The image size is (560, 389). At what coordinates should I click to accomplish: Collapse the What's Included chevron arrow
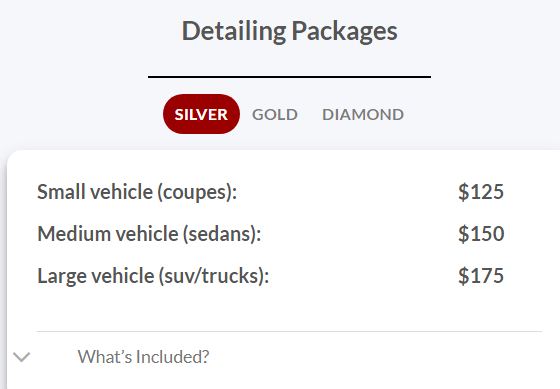[22, 357]
